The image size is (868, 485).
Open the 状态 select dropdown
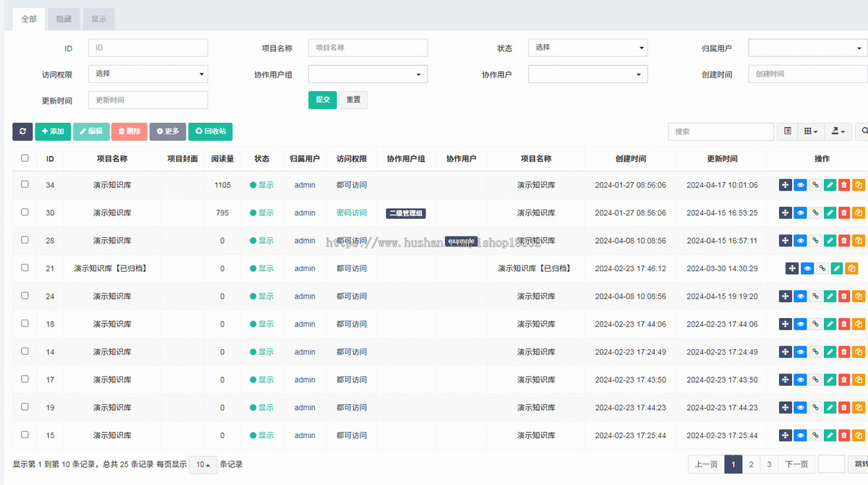[x=587, y=48]
